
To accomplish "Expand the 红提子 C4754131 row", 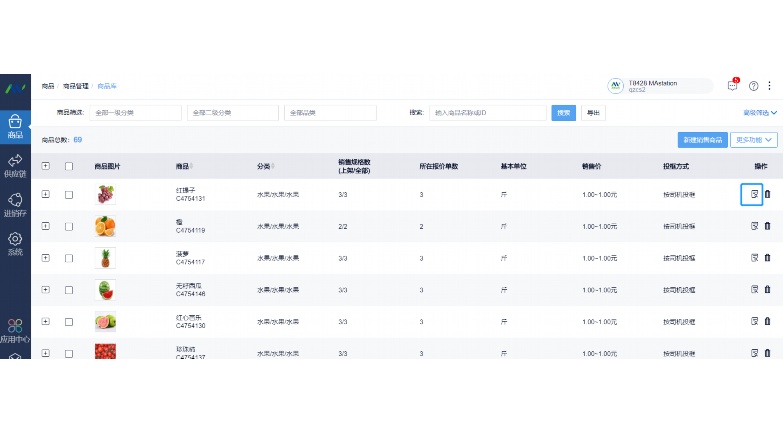I will point(45,194).
